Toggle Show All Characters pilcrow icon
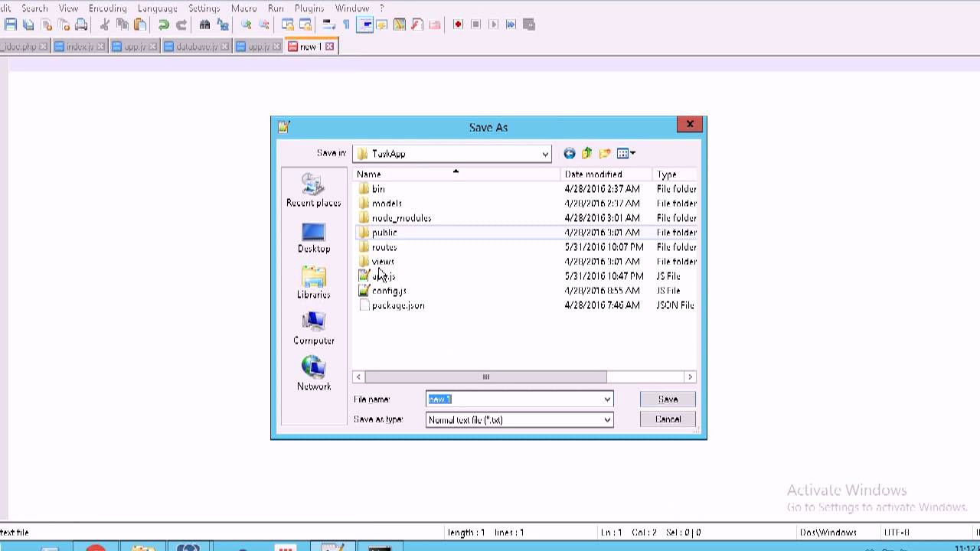 [346, 24]
